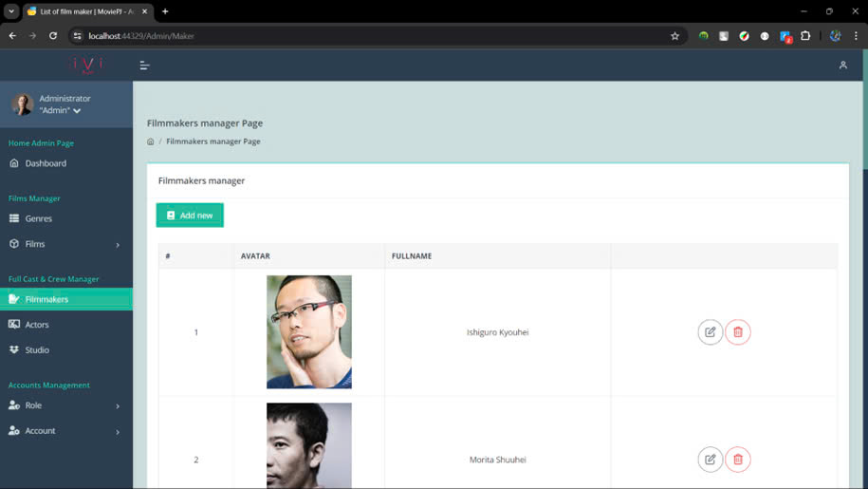Reload the page in the browser

click(x=53, y=36)
